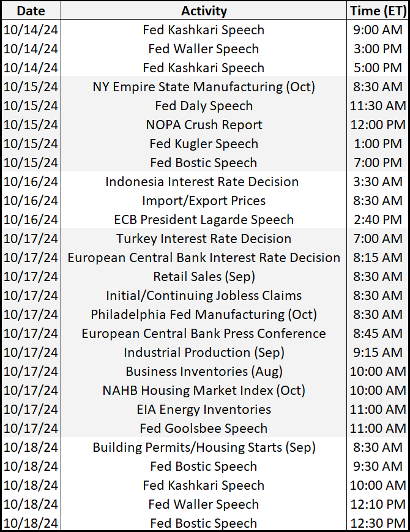Click the Time (ET) column header
This screenshot has width=410, height=532.
pos(377,10)
